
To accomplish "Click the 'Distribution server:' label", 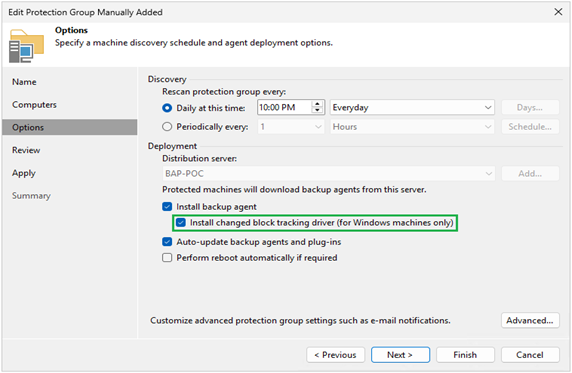I will click(200, 158).
